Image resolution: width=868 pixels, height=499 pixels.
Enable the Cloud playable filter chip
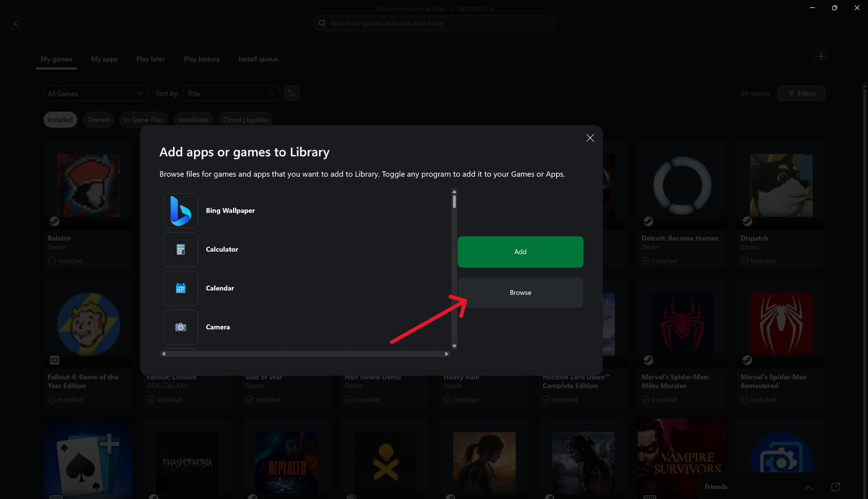(245, 120)
